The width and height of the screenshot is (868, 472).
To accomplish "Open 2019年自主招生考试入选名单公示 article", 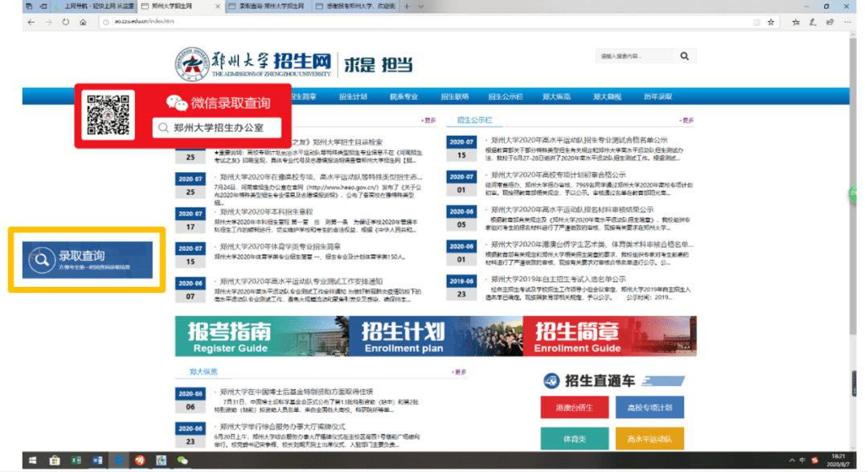I will point(558,279).
